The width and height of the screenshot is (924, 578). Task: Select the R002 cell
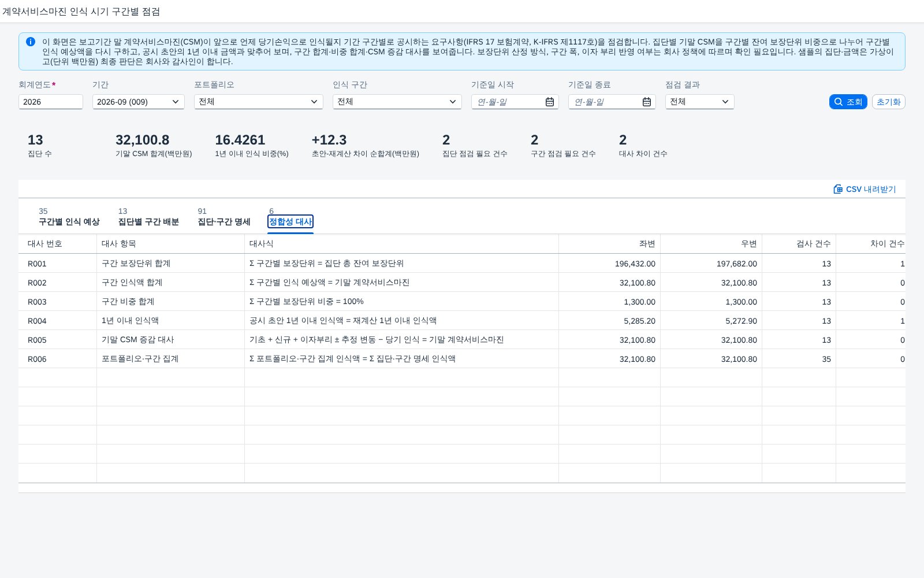pyautogui.click(x=58, y=283)
